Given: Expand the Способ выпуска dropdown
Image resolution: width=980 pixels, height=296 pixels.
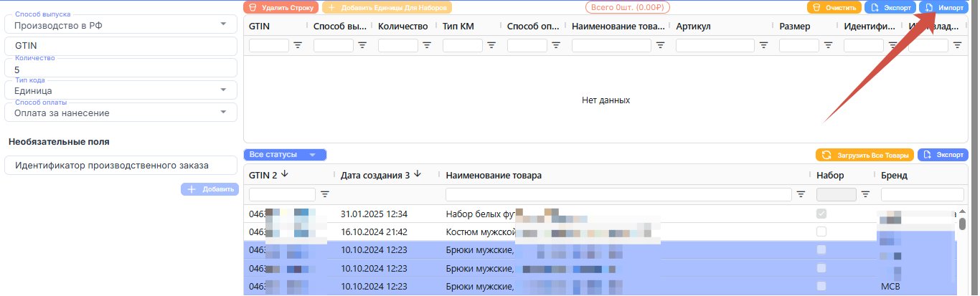Looking at the screenshot, I should pyautogui.click(x=121, y=24).
